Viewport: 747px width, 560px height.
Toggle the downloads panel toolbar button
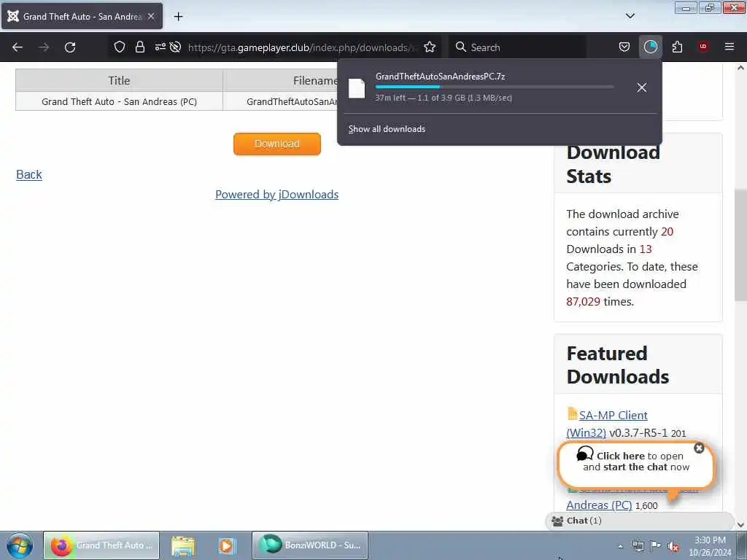(650, 47)
